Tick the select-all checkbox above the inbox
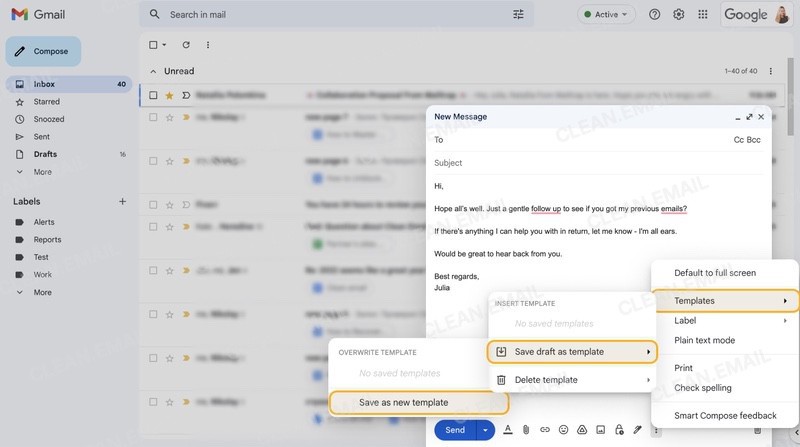The height and width of the screenshot is (447, 800). [x=153, y=45]
